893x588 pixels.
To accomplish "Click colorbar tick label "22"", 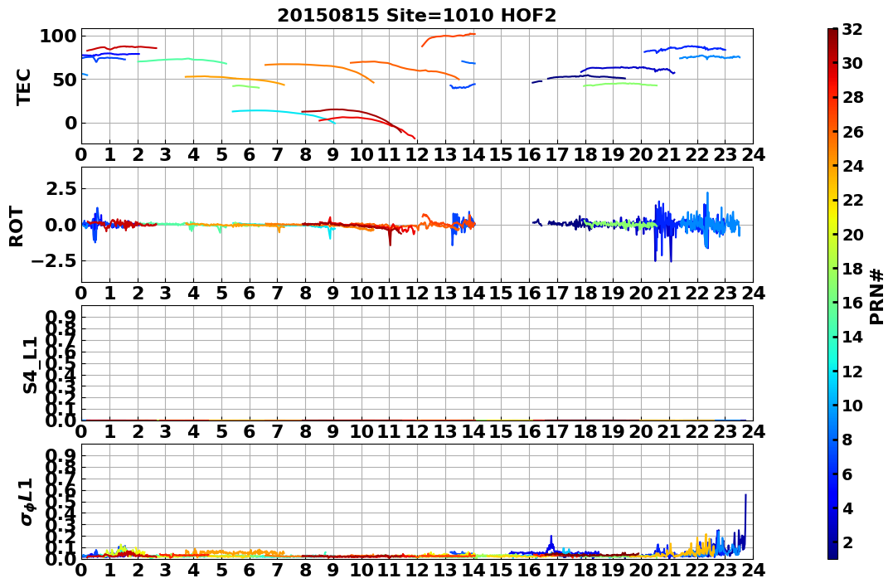I will [852, 200].
